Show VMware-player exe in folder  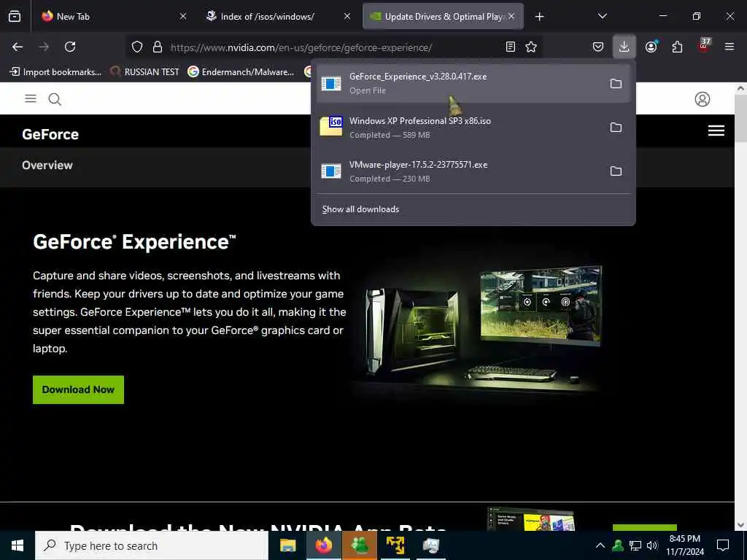[x=616, y=171]
